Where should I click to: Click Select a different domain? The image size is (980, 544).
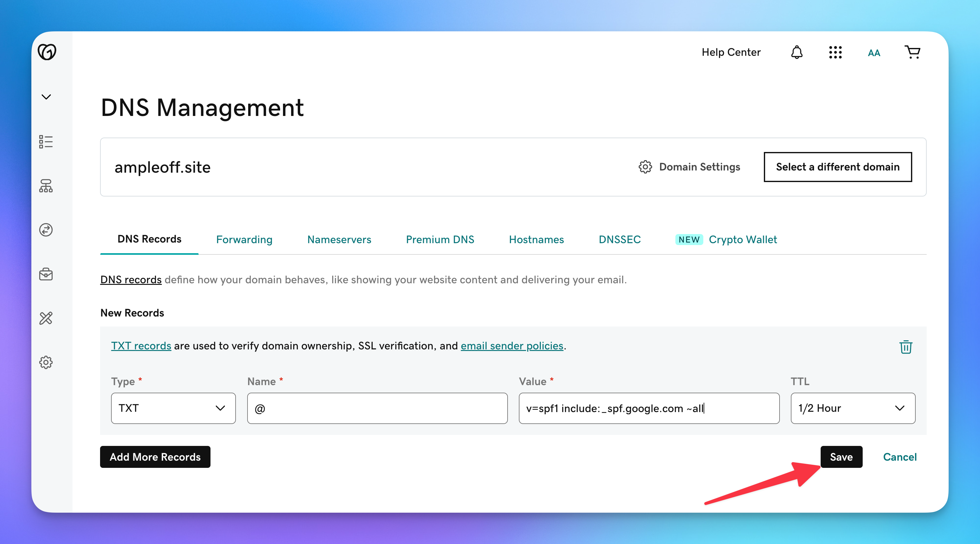coord(837,167)
